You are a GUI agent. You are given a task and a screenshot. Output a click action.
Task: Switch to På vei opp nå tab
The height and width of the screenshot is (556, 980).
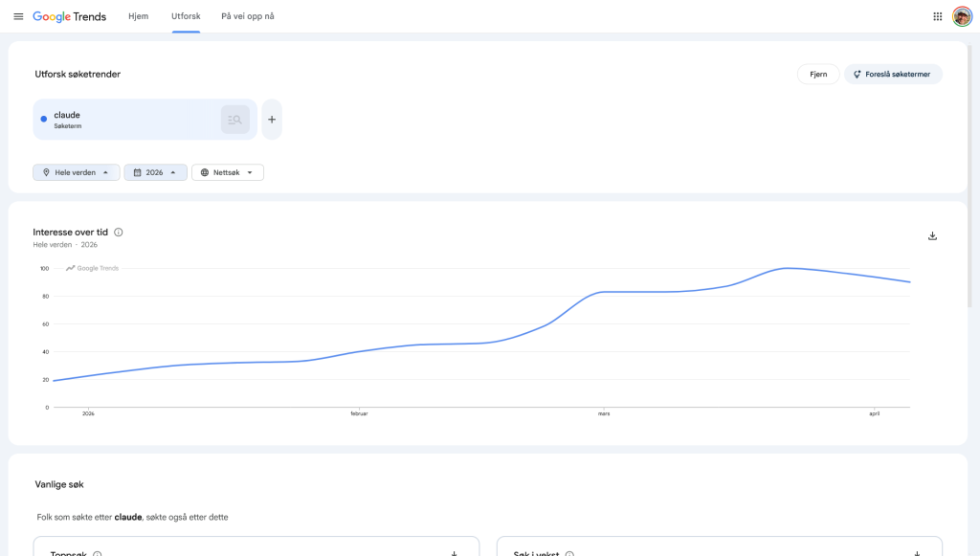[248, 16]
